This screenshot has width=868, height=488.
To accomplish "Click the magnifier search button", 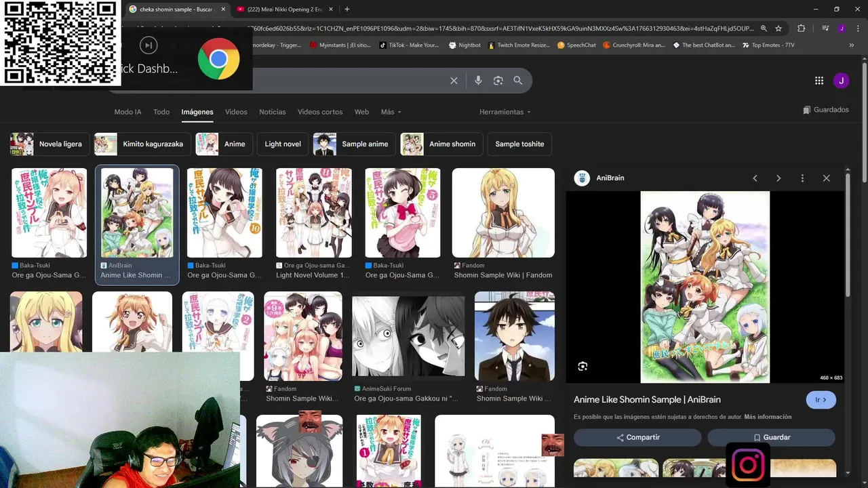I will [x=518, y=81].
